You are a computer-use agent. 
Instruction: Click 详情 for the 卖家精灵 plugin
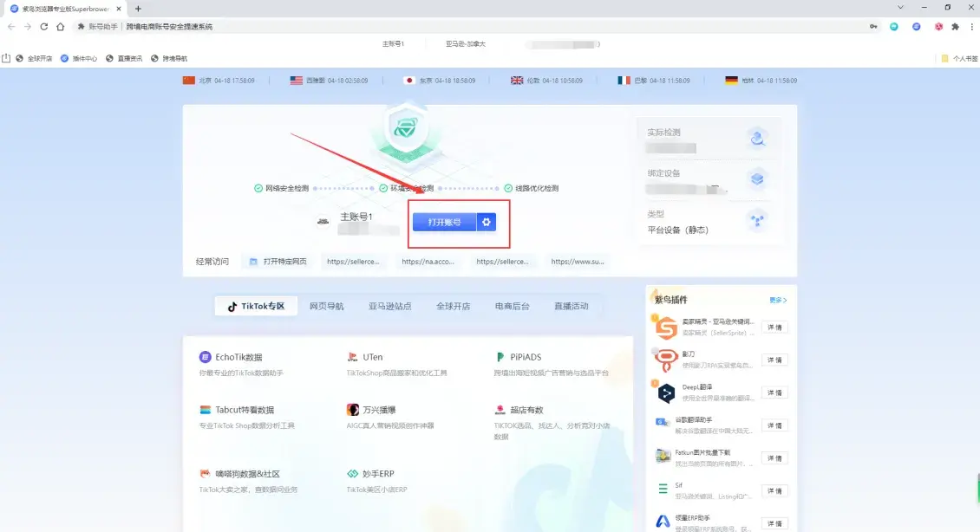click(774, 328)
